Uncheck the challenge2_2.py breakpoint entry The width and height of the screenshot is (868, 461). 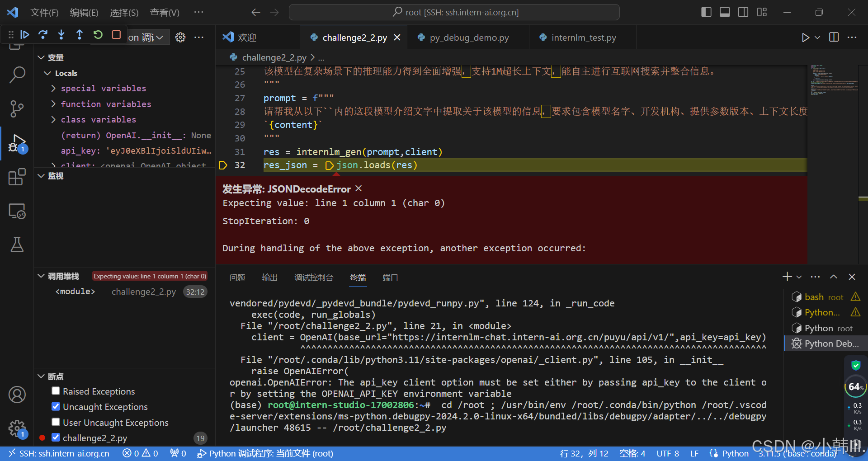[x=56, y=437]
